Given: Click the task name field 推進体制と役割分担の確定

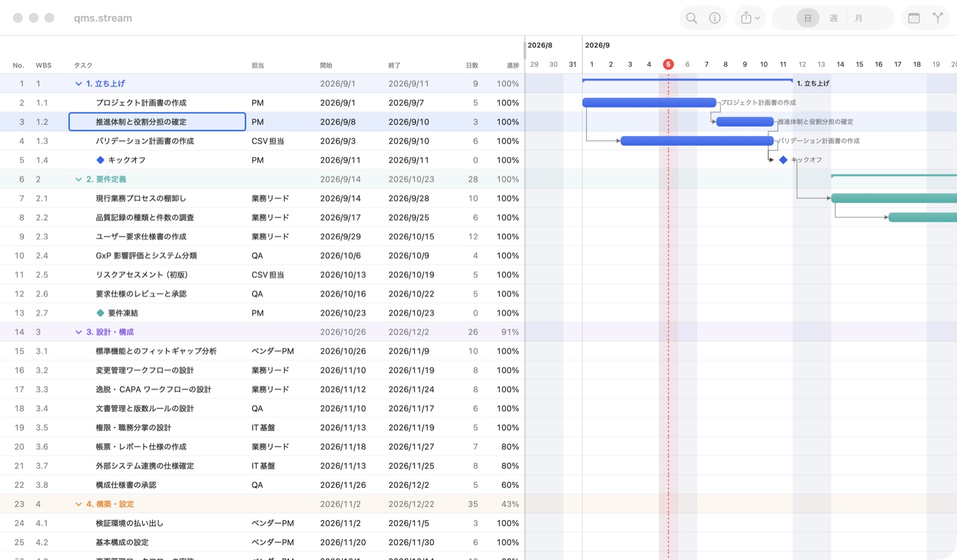Looking at the screenshot, I should coord(157,122).
